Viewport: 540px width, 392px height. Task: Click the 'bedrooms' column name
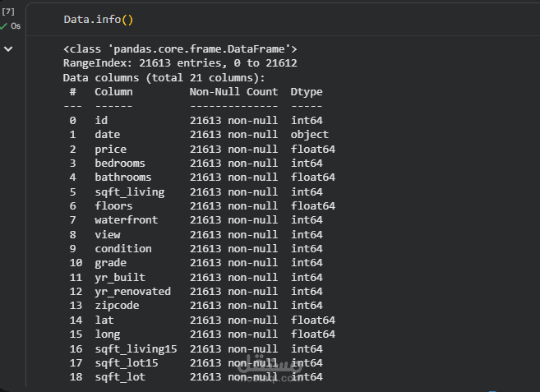(x=120, y=163)
